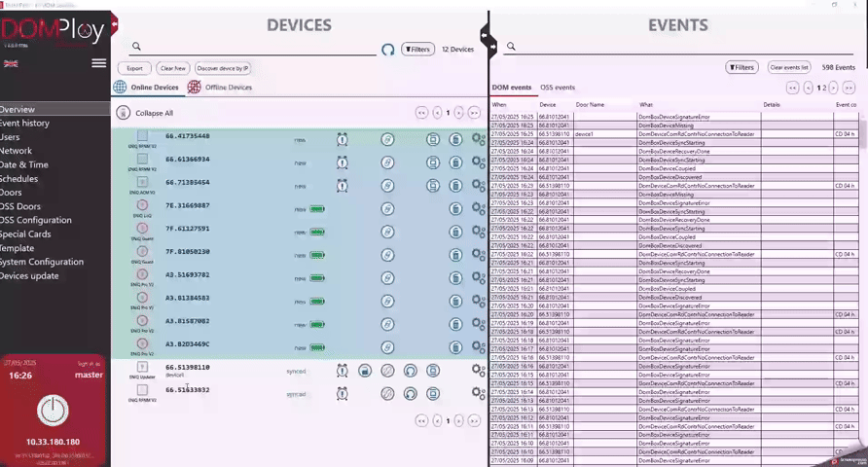
Task: Click the link icon for device 66.41735448
Action: click(387, 139)
